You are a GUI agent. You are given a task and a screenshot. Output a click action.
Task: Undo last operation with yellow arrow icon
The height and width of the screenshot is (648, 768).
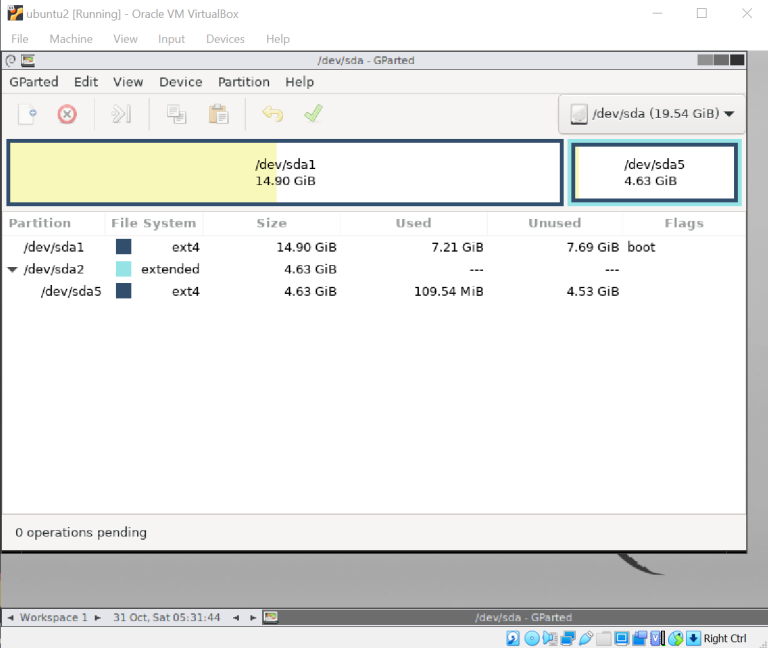click(272, 114)
